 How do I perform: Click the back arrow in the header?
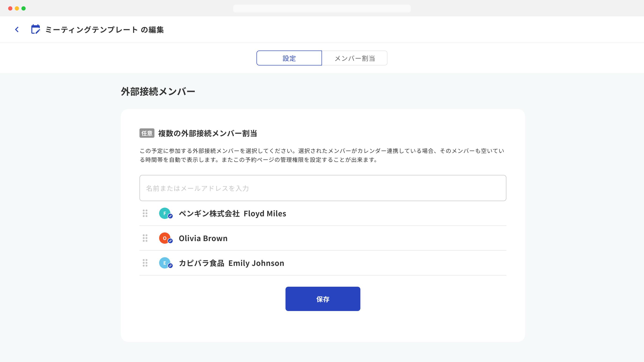pos(17,29)
